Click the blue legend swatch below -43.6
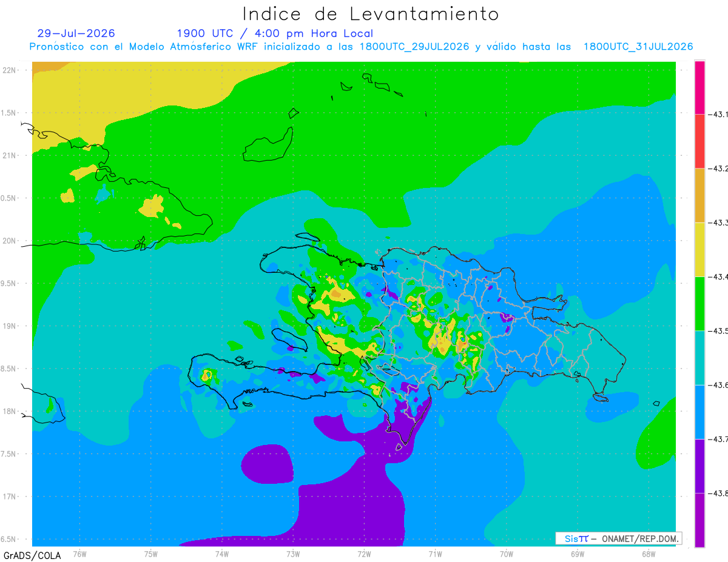The width and height of the screenshot is (728, 562). pyautogui.click(x=699, y=412)
